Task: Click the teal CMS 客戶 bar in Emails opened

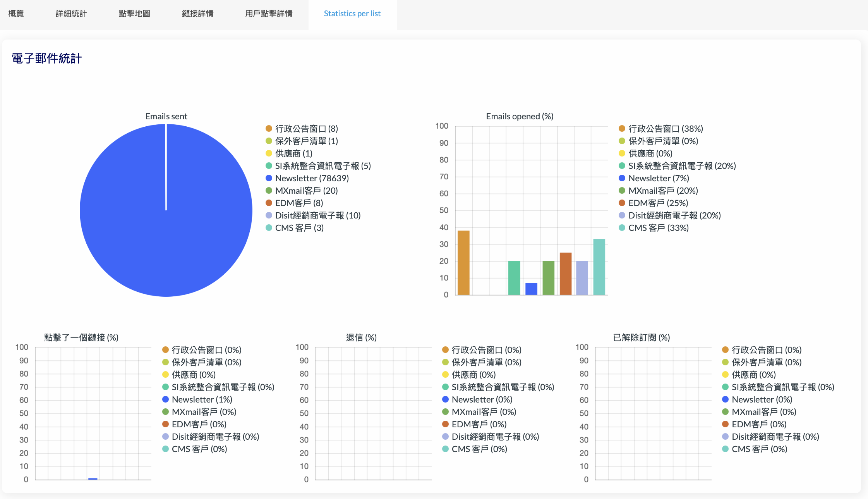Action: tap(599, 267)
